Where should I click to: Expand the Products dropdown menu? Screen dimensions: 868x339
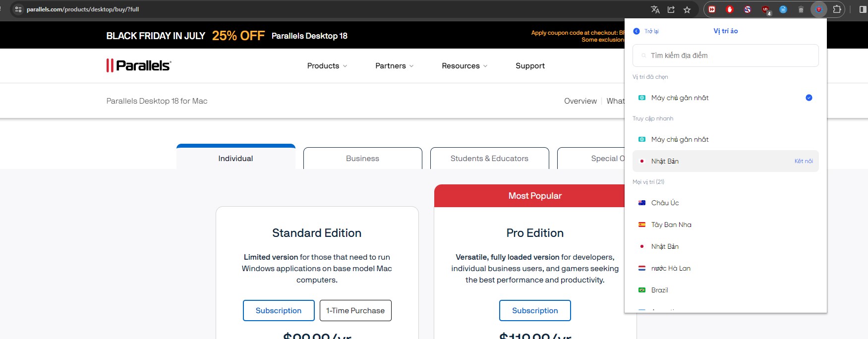[327, 66]
